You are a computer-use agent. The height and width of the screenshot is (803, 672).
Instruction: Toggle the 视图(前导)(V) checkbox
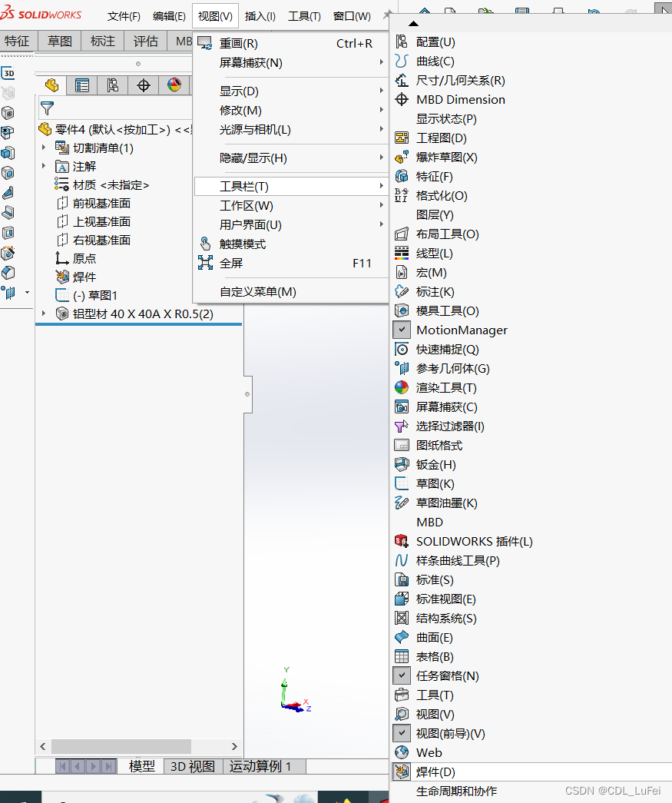pyautogui.click(x=402, y=733)
